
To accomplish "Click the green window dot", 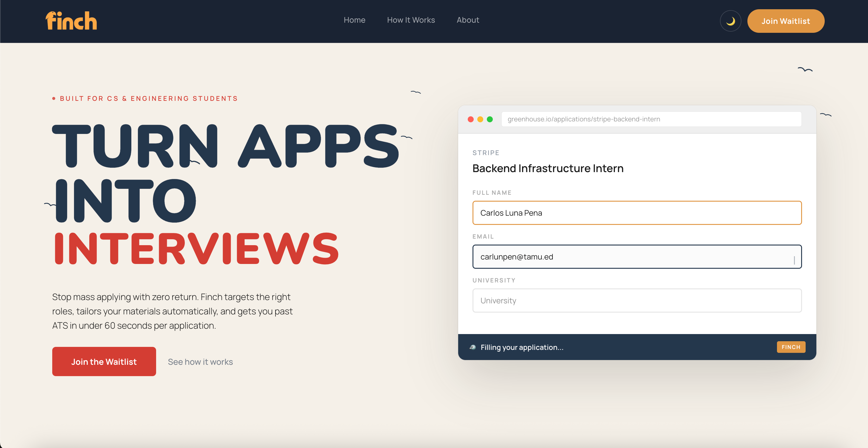I will (x=490, y=119).
